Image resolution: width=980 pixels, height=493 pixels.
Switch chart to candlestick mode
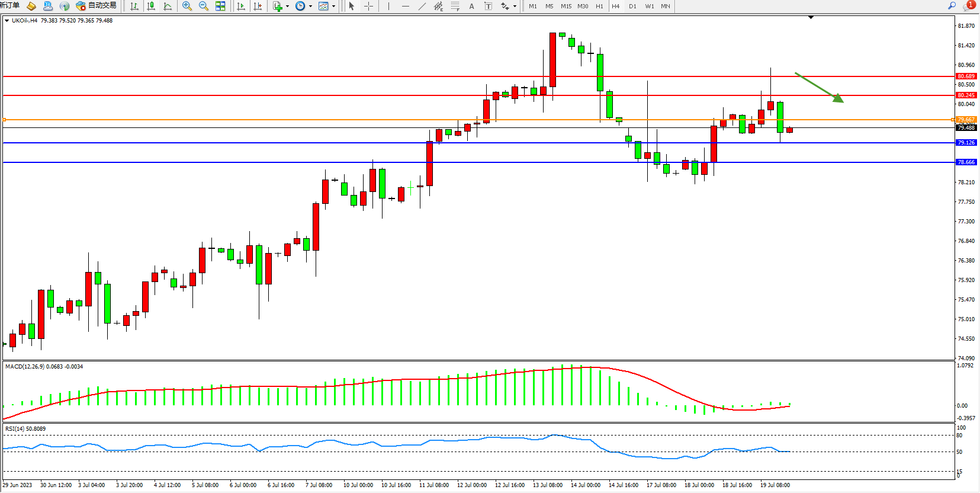click(151, 6)
